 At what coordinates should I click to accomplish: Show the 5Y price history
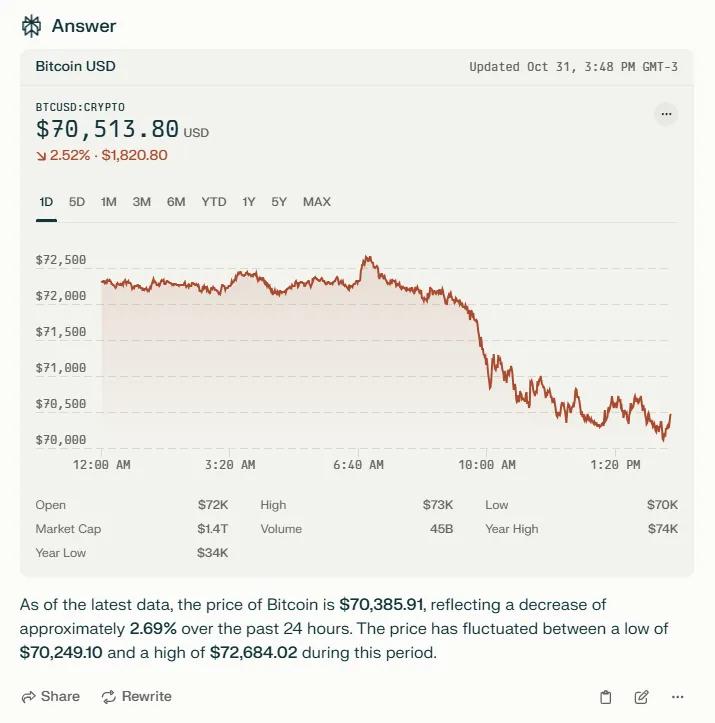click(279, 202)
